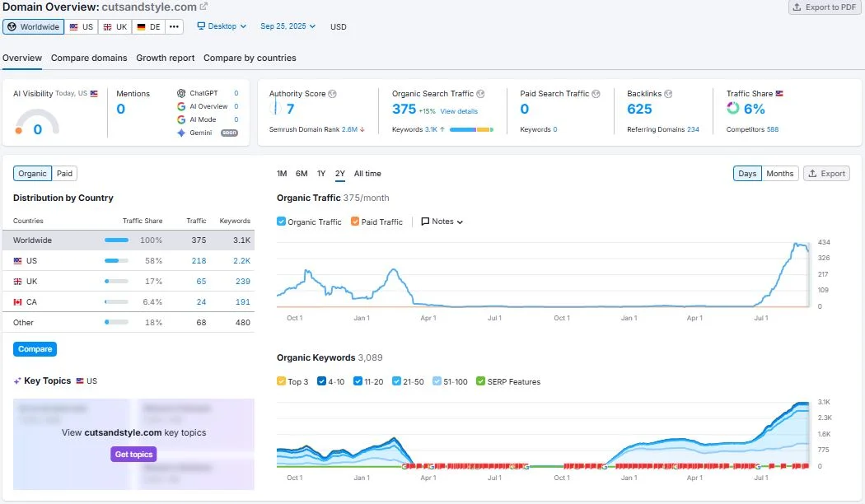Click Semrush Domain Rank 2.6M
The width and height of the screenshot is (865, 504).
[x=349, y=129]
